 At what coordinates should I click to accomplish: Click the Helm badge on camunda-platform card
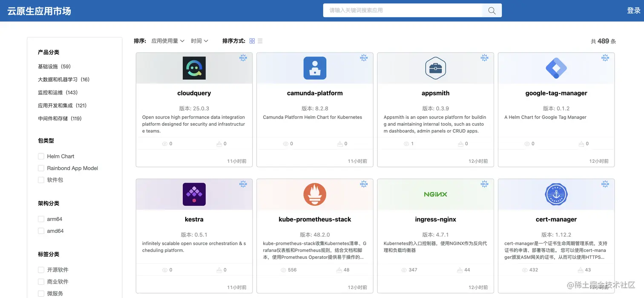[364, 58]
